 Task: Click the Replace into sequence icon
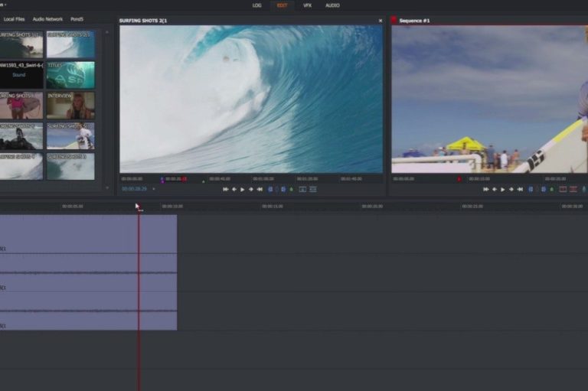(312, 189)
